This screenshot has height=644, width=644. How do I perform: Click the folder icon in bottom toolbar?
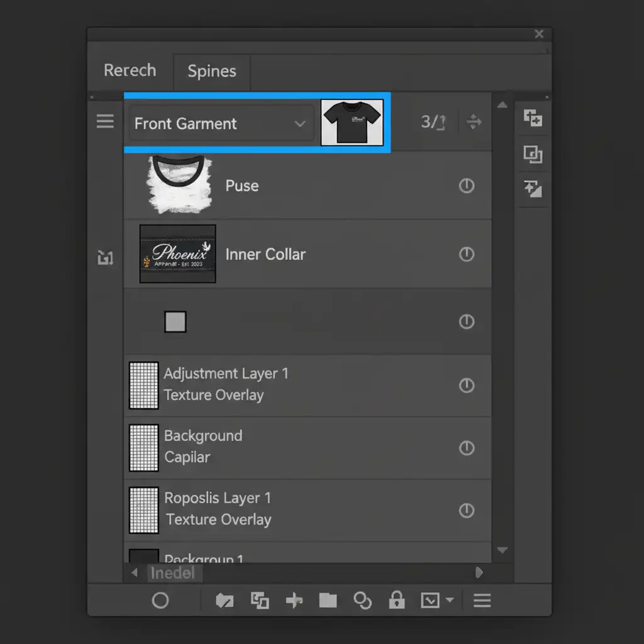(x=328, y=601)
